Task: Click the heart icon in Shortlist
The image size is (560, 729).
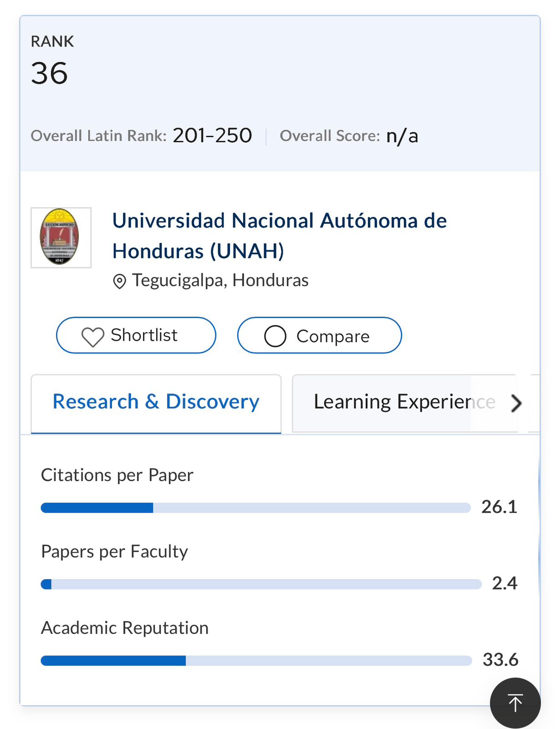Action: click(92, 337)
